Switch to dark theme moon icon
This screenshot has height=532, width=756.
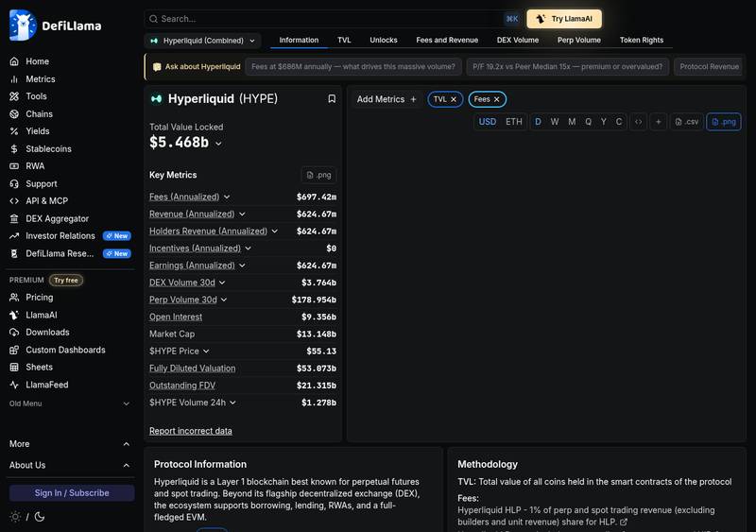pos(40,517)
